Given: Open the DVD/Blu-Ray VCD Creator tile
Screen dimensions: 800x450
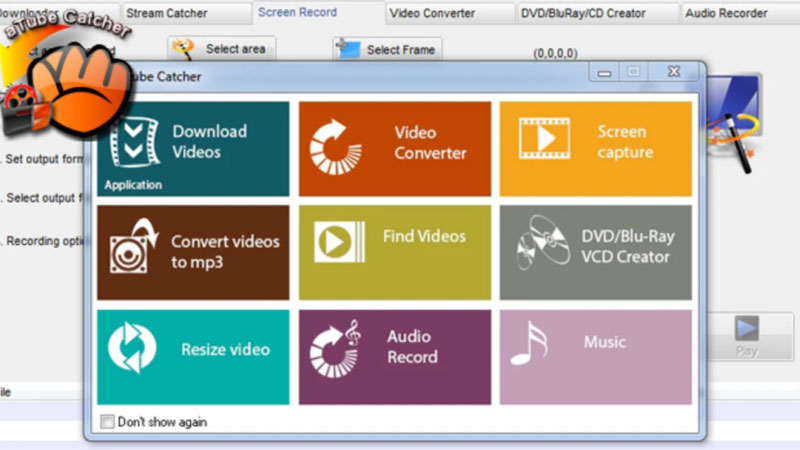Looking at the screenshot, I should point(596,253).
